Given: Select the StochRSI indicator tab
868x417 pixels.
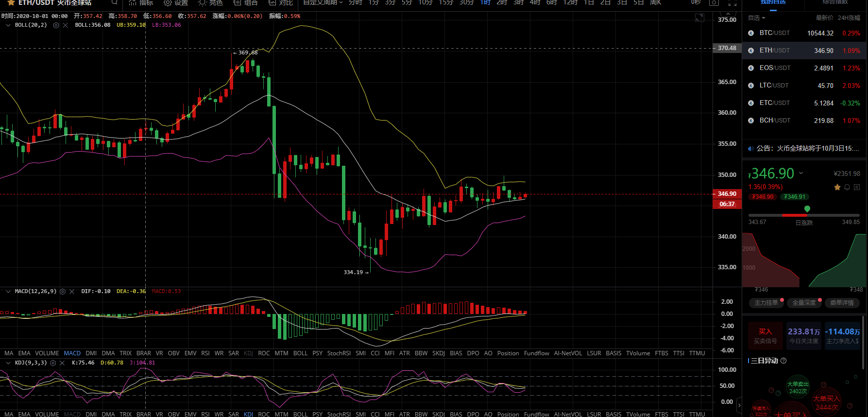Looking at the screenshot, I should point(339,353).
